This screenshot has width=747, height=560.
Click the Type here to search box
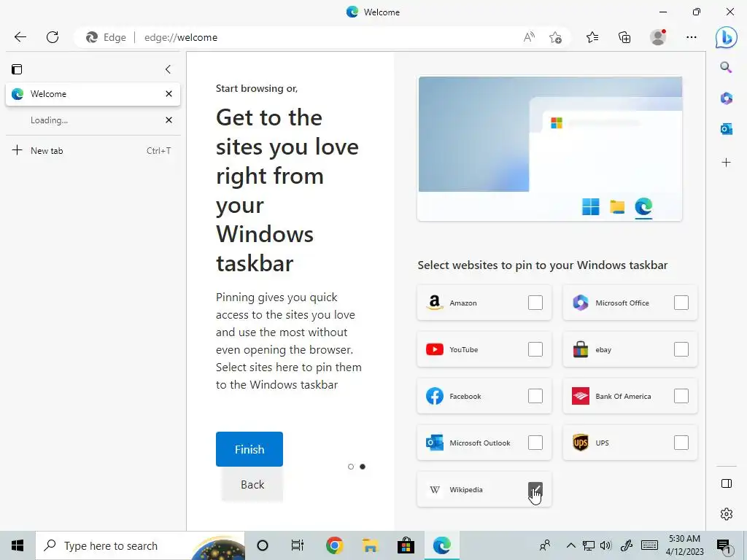pos(140,545)
